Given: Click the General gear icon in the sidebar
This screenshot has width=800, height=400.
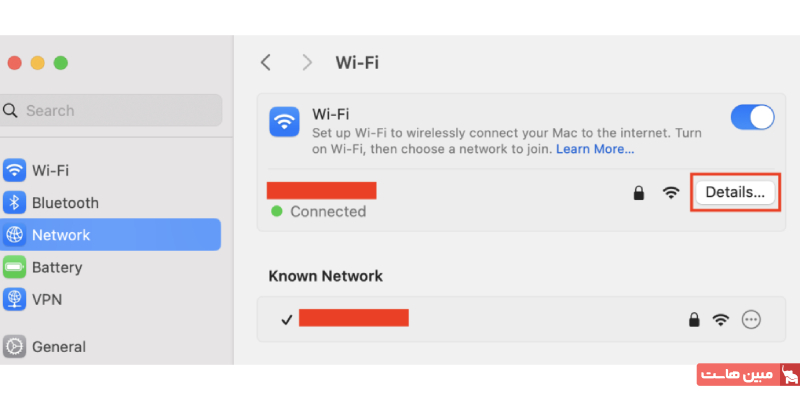Looking at the screenshot, I should pos(15,347).
